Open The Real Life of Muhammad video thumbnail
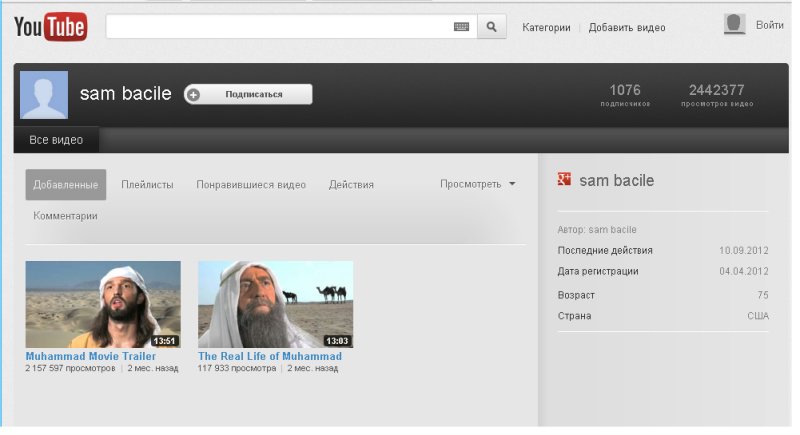The width and height of the screenshot is (800, 435). click(x=275, y=304)
